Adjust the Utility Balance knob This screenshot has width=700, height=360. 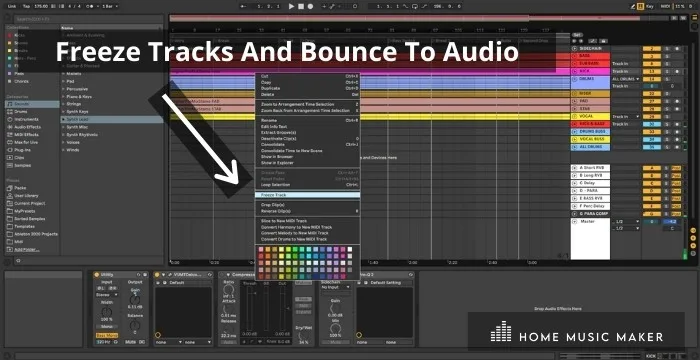point(135,326)
